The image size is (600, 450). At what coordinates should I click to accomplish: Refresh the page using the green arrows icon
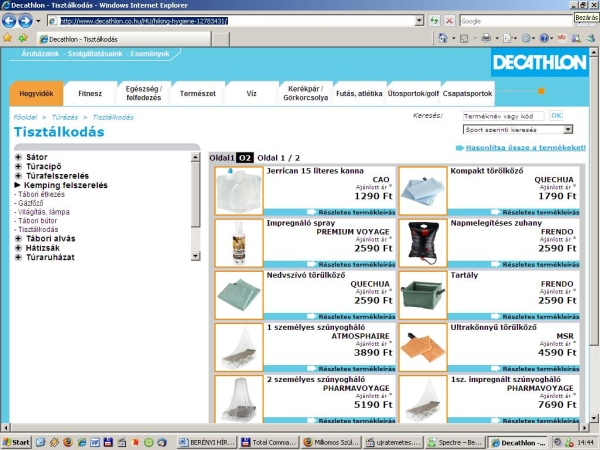pos(434,21)
